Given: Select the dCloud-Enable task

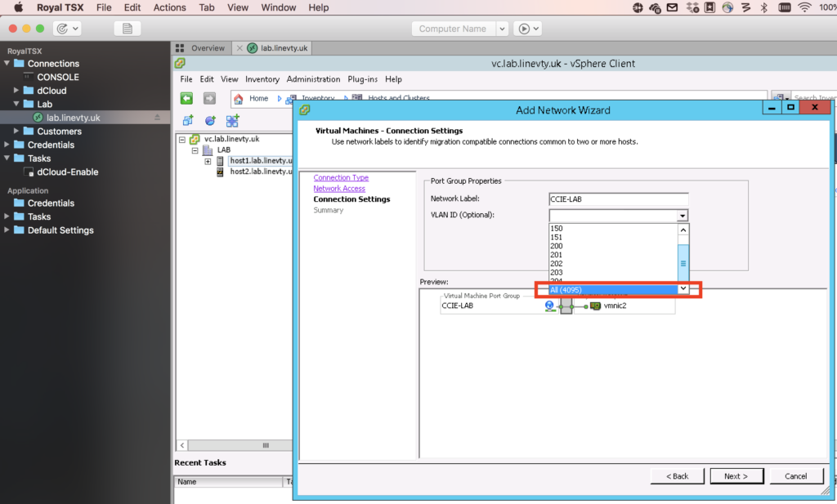Looking at the screenshot, I should click(x=67, y=172).
